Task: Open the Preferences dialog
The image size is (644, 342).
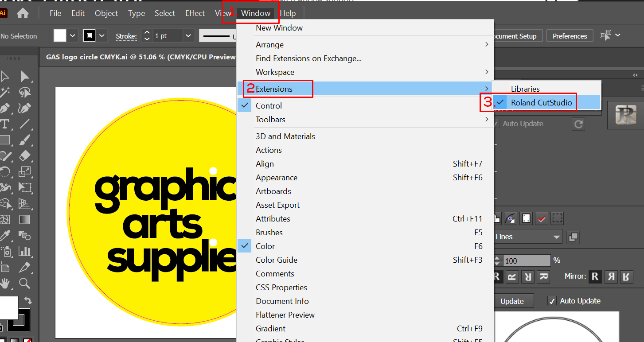Action: pyautogui.click(x=570, y=35)
